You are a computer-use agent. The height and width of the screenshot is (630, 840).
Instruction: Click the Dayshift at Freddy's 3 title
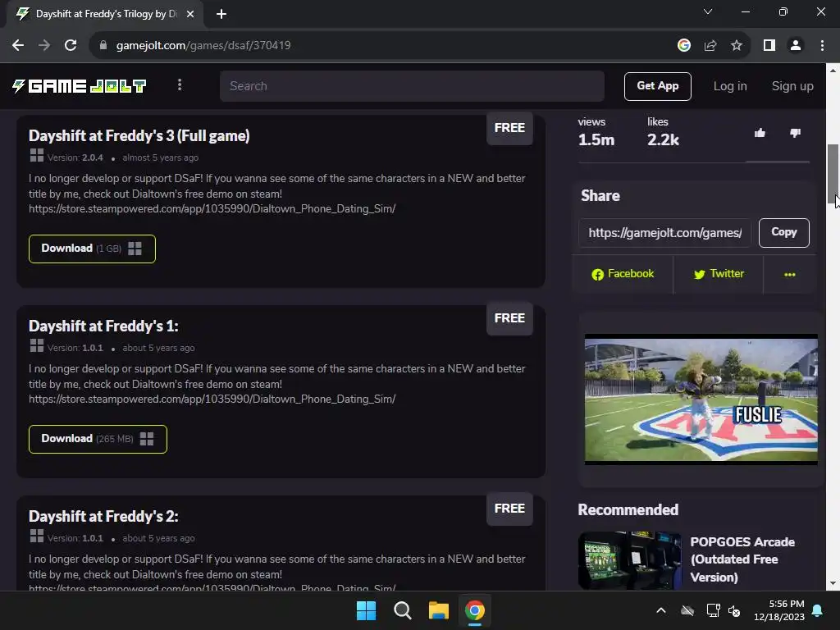(139, 135)
